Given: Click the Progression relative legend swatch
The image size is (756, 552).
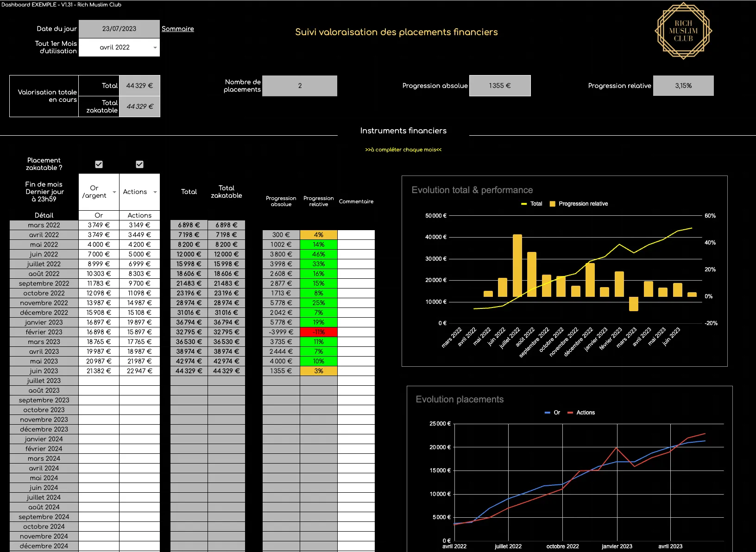Looking at the screenshot, I should click(x=552, y=204).
